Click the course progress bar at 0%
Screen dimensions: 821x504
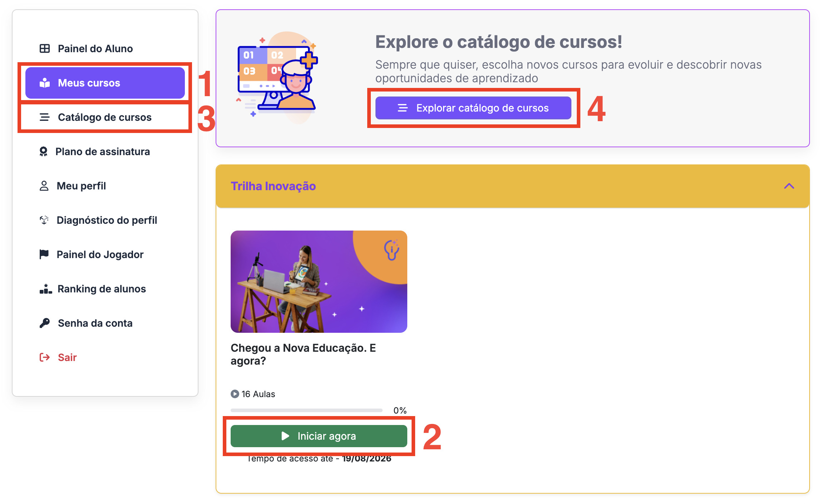point(306,410)
